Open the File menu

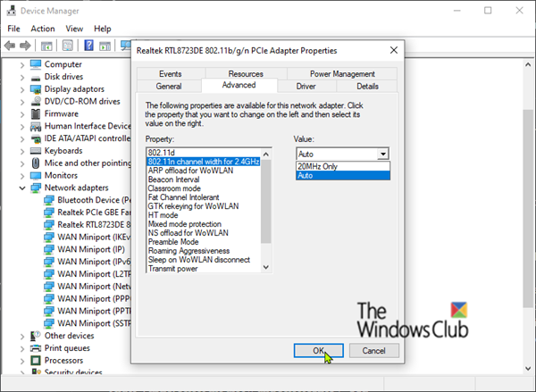13,29
